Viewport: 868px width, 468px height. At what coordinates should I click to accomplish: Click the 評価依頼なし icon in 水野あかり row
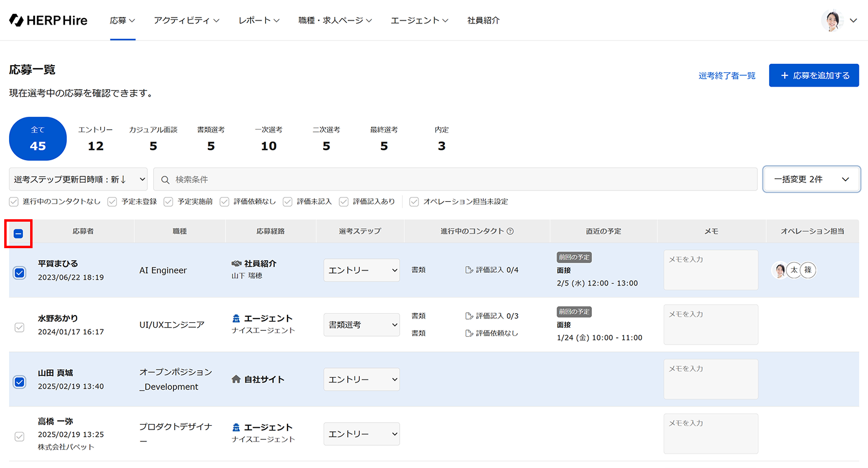[x=470, y=333]
